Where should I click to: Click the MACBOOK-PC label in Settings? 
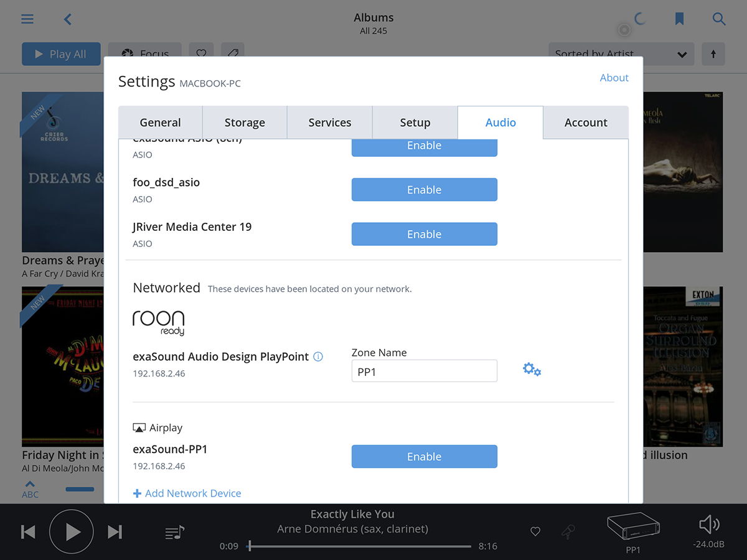210,83
